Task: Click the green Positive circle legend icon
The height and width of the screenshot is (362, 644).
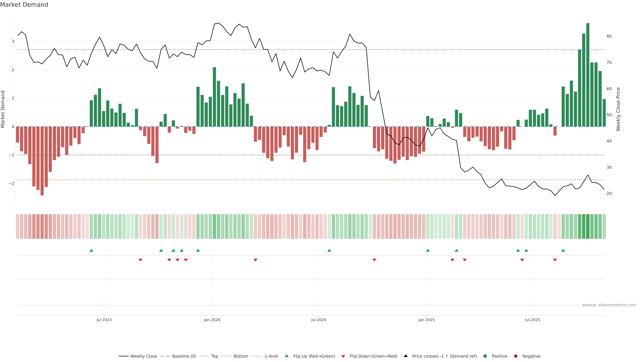Action: [485, 356]
